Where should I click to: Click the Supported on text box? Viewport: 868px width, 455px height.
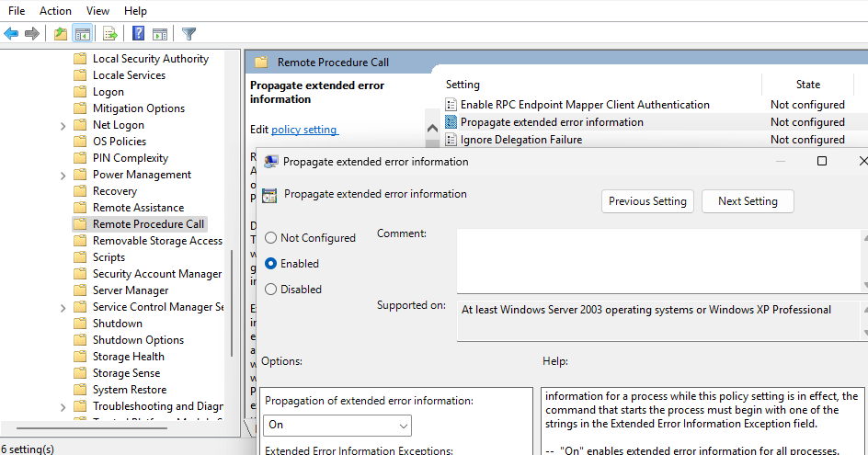click(x=658, y=320)
